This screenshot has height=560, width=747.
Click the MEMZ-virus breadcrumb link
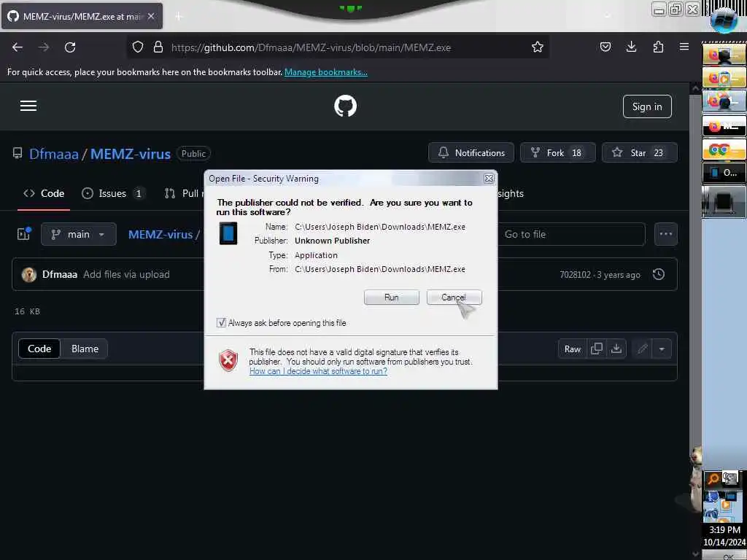click(x=160, y=234)
